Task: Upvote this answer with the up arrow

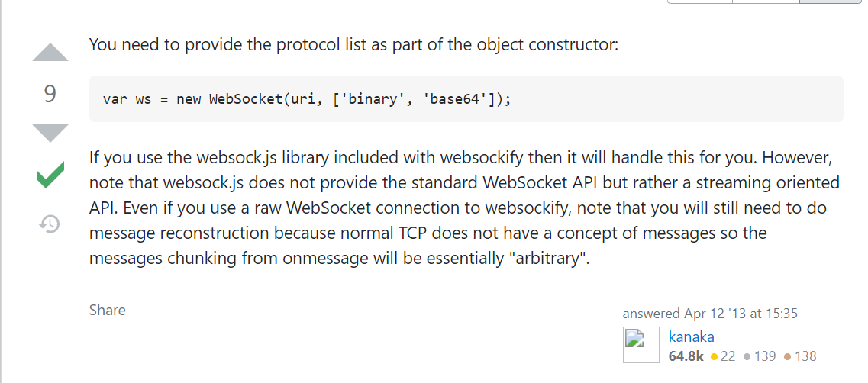Action: point(50,52)
